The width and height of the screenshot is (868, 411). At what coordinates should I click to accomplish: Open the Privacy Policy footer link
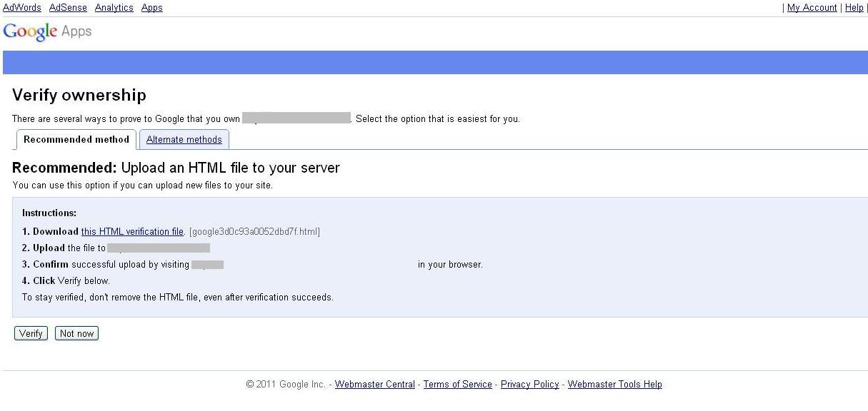[x=530, y=385]
